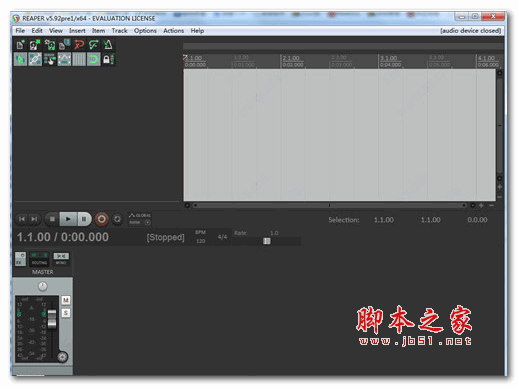Open the View menu
Image resolution: width=518 pixels, height=387 pixels.
56,31
